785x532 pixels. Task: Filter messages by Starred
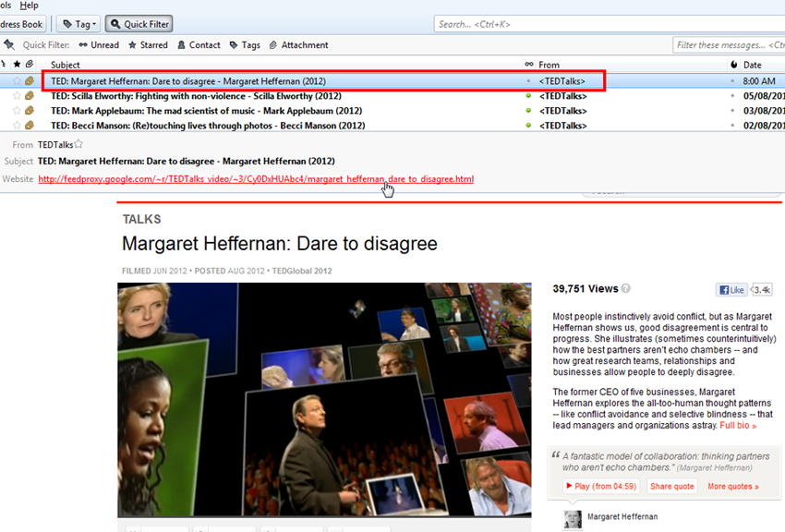click(148, 45)
